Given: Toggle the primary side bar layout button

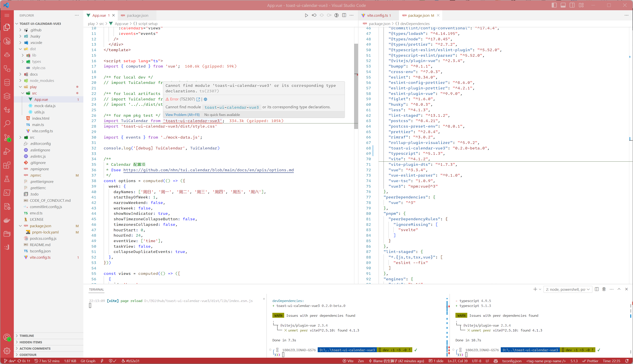Looking at the screenshot, I should point(554,5).
